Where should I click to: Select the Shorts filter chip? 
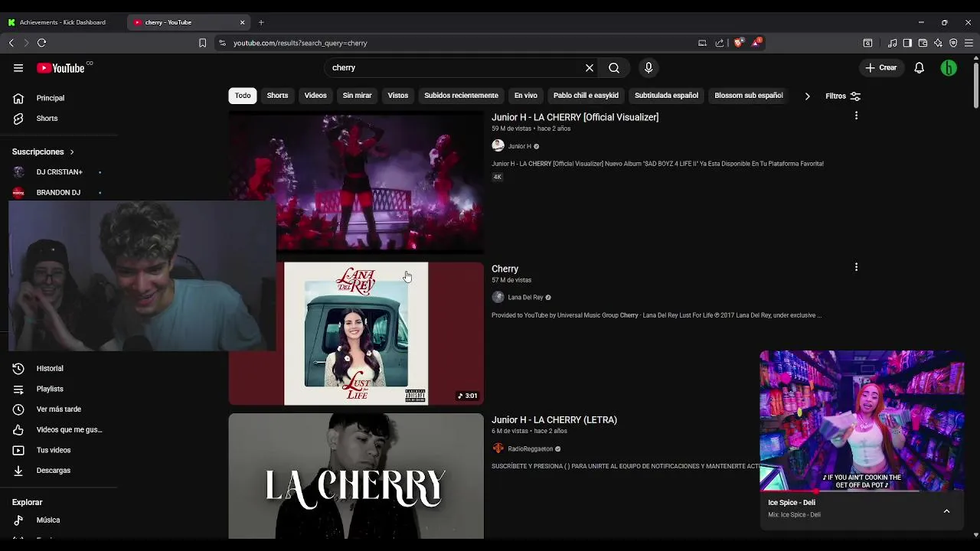277,96
